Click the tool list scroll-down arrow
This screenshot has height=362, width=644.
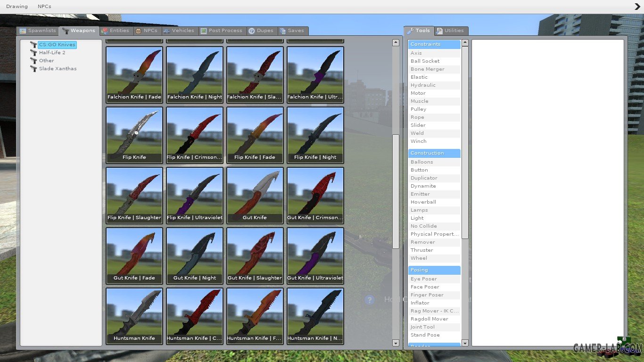(x=465, y=343)
